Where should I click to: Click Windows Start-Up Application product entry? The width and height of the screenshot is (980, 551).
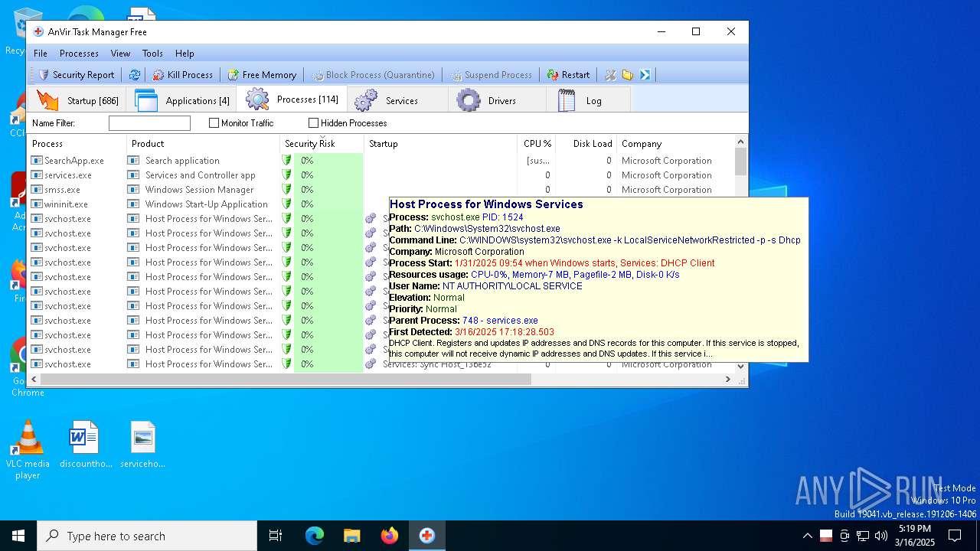207,204
